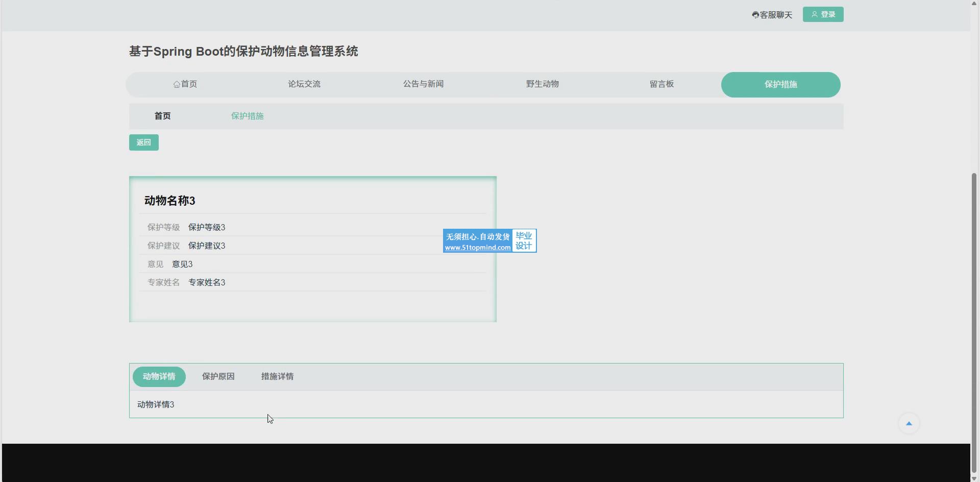Navigate to the 野生动物 section
This screenshot has height=482, width=980.
(x=542, y=84)
